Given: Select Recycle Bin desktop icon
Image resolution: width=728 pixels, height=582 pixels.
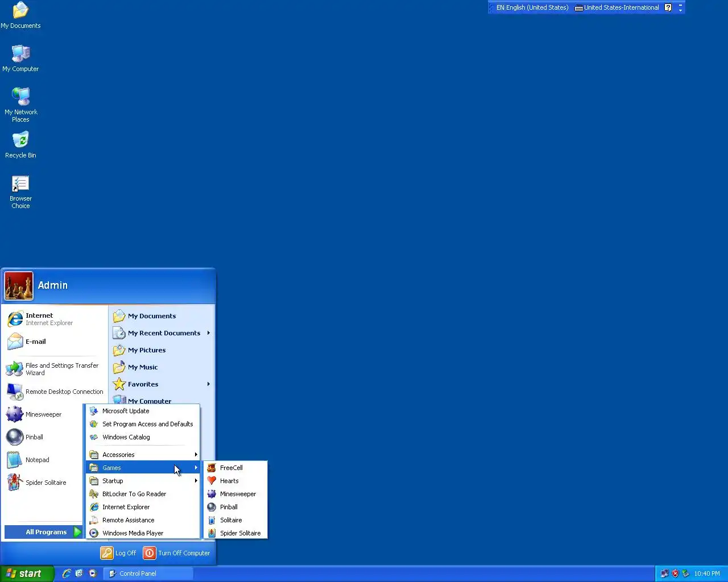Looking at the screenshot, I should (x=20, y=145).
